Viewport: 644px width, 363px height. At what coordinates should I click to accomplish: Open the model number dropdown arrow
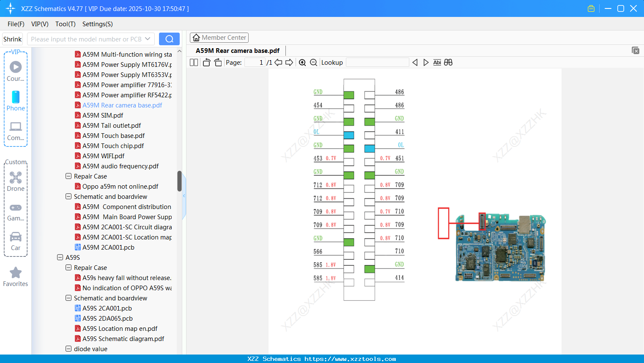point(148,39)
